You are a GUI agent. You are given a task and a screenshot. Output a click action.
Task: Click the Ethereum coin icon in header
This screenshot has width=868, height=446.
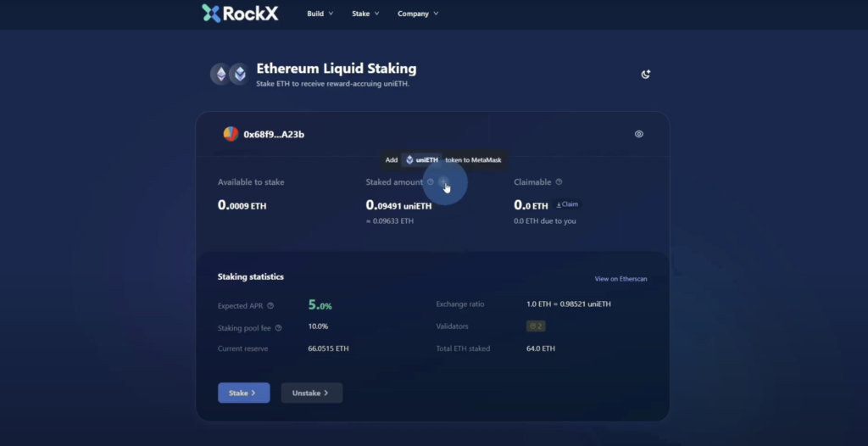220,75
